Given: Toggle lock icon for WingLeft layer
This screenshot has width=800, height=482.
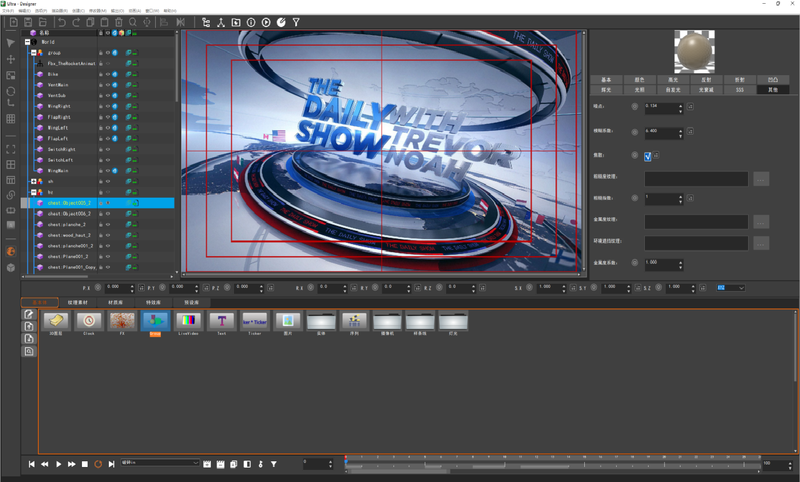Looking at the screenshot, I should pos(101,128).
